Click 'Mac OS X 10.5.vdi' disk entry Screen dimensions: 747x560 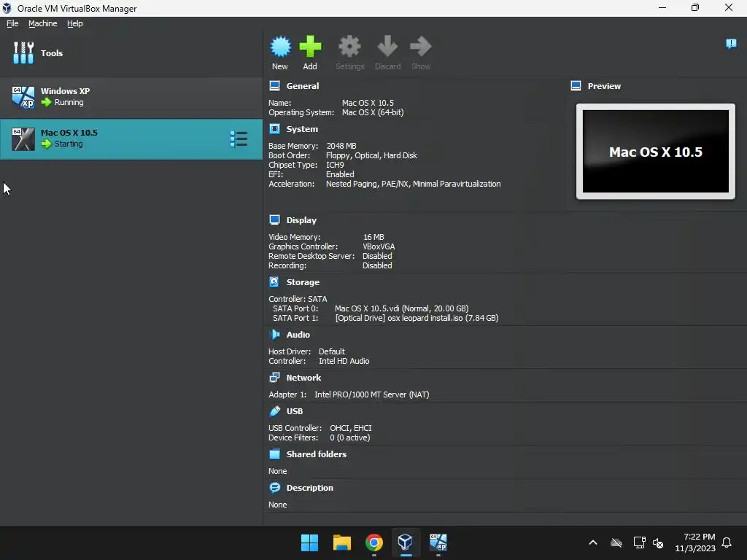click(402, 308)
